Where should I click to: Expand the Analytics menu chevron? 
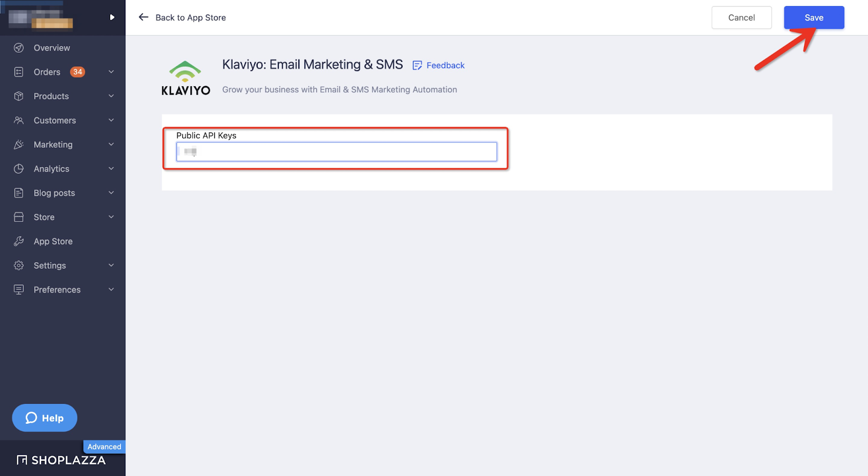point(111,169)
